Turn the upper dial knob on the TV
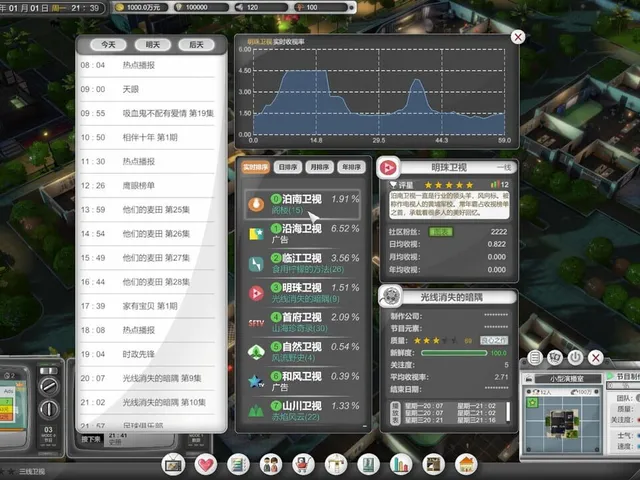640x480 pixels. tap(49, 386)
